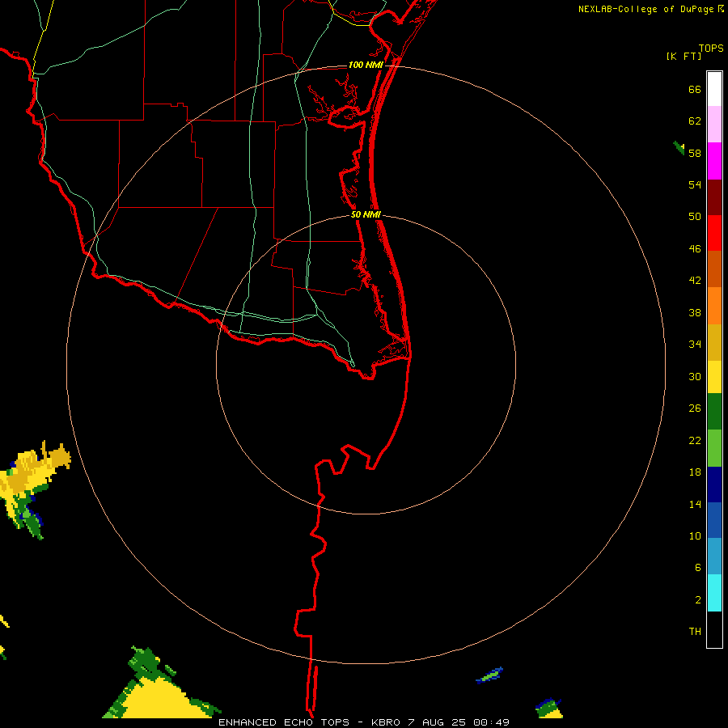Click the black TH legend segment
Screen dimensions: 728x728
point(714,629)
